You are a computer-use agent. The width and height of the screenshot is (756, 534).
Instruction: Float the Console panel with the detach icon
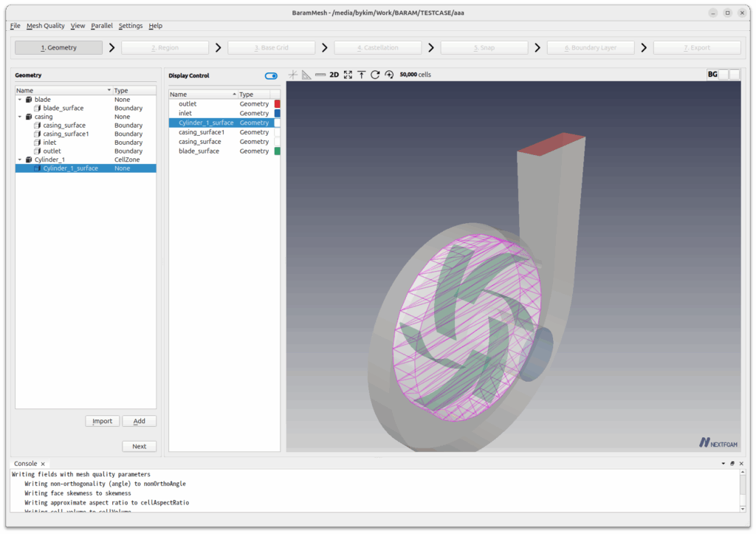(732, 464)
